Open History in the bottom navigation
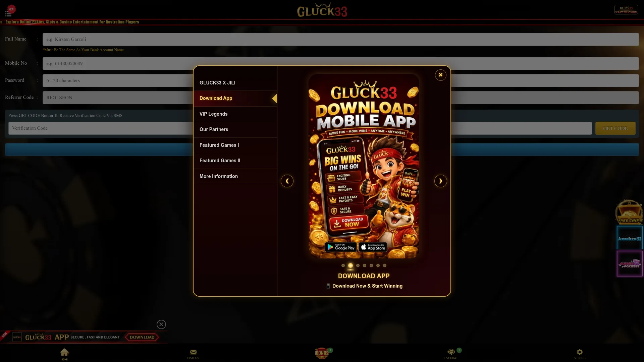The image size is (644, 362). pos(193,354)
